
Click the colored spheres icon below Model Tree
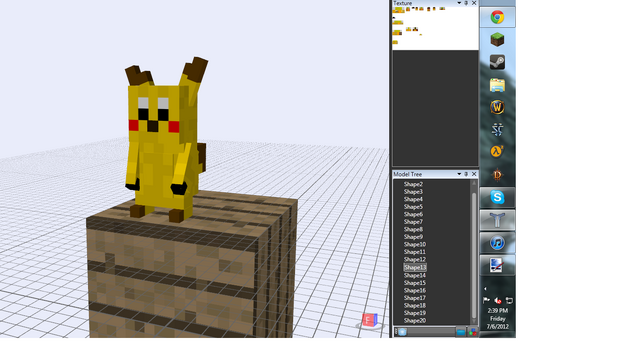472,332
